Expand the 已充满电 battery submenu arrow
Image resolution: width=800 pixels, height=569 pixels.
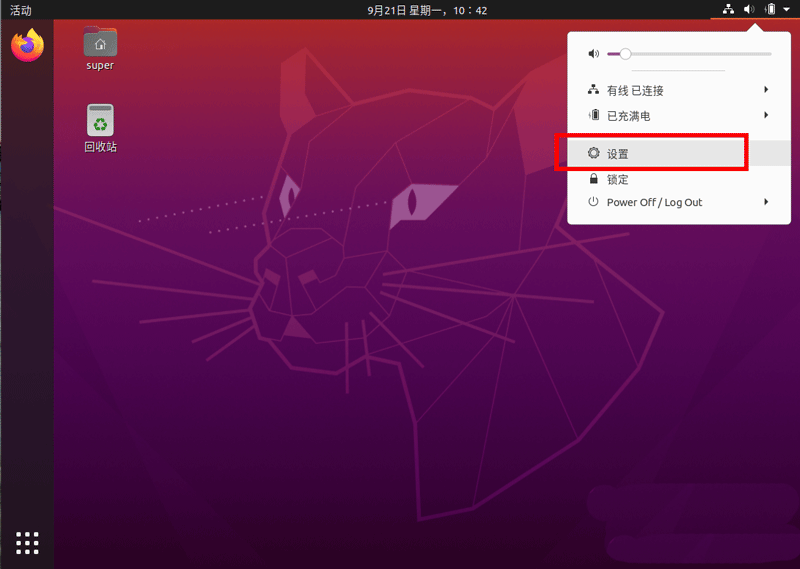point(766,115)
